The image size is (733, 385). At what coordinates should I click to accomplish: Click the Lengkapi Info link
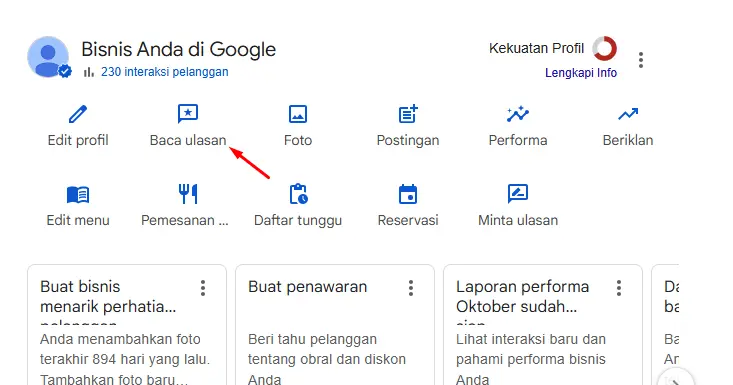tap(581, 73)
